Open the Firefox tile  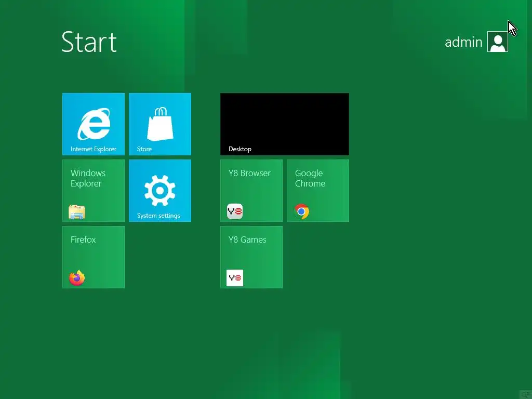coord(94,257)
